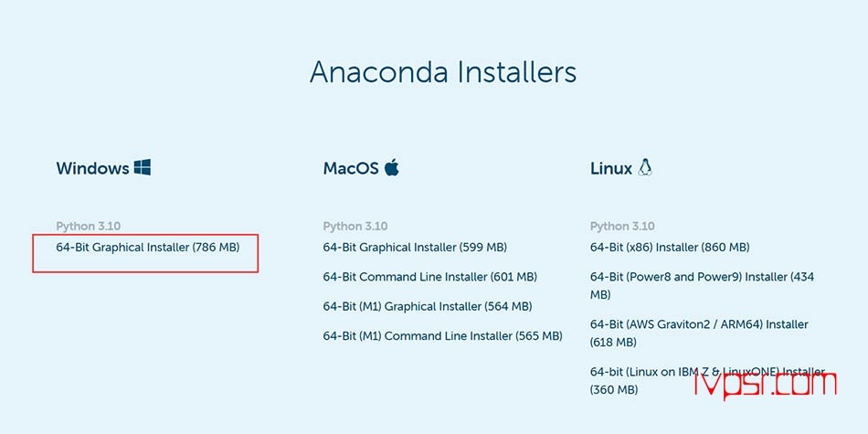868x434 pixels.
Task: Click the Anaconda Installers page title
Action: pos(443,72)
